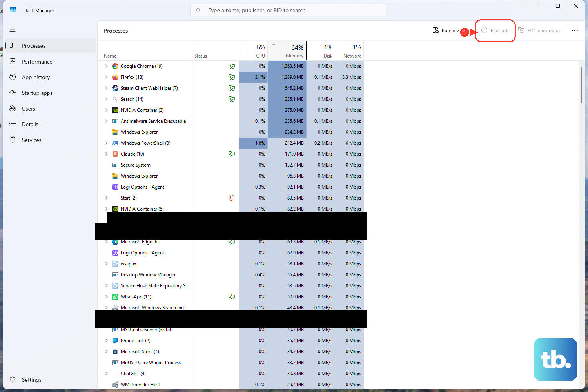This screenshot has width=588, height=392.
Task: Open the Services page
Action: (50, 140)
